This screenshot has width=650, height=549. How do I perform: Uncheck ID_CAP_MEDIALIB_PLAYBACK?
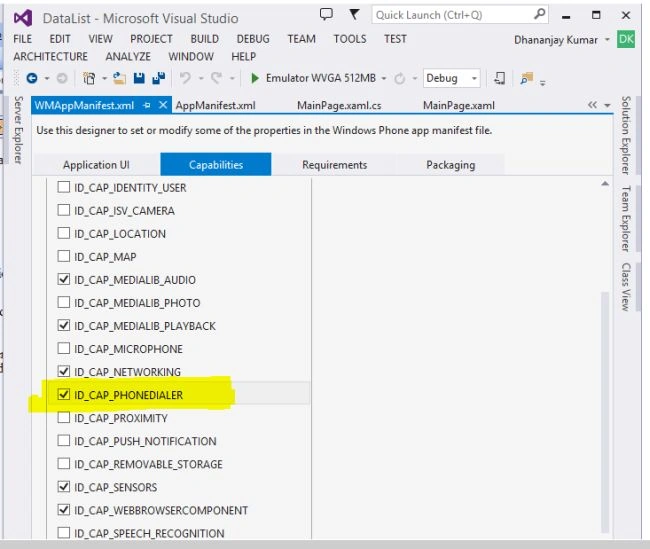[63, 325]
